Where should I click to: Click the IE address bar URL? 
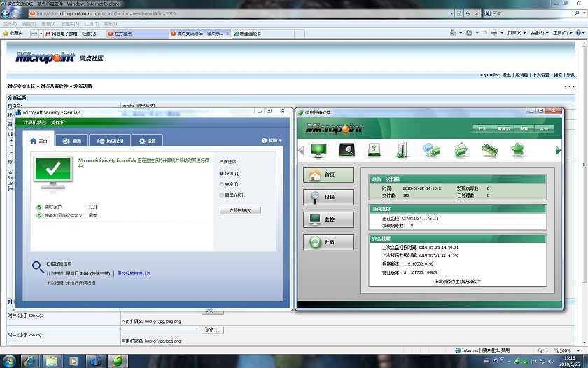(x=106, y=13)
